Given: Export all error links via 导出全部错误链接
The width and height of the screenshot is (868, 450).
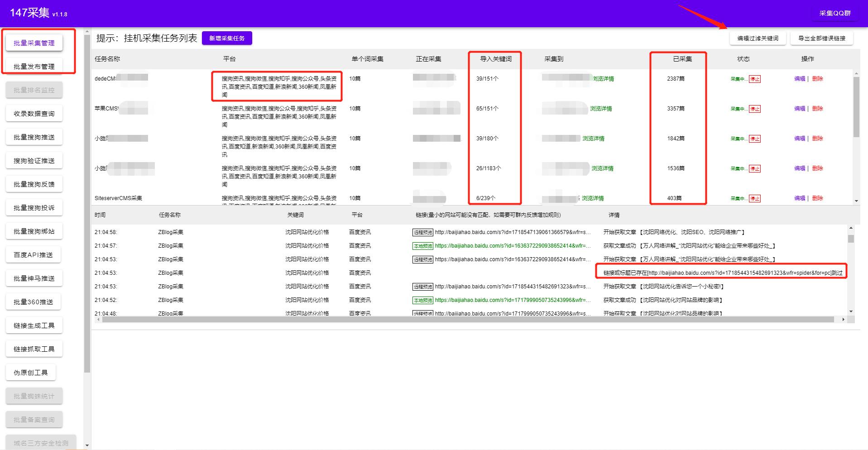Looking at the screenshot, I should pos(821,38).
